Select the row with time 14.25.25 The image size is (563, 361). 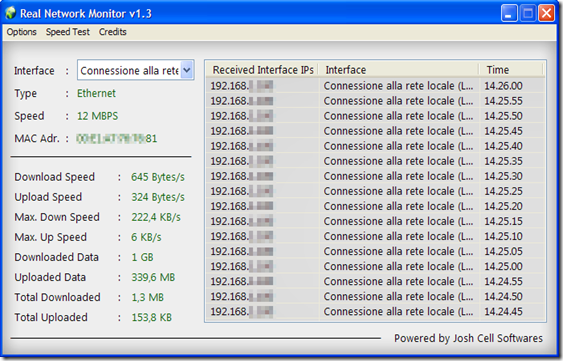[x=375, y=191]
